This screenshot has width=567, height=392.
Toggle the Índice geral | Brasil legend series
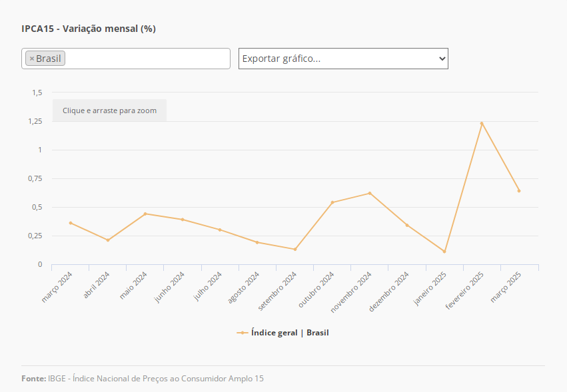(290, 333)
